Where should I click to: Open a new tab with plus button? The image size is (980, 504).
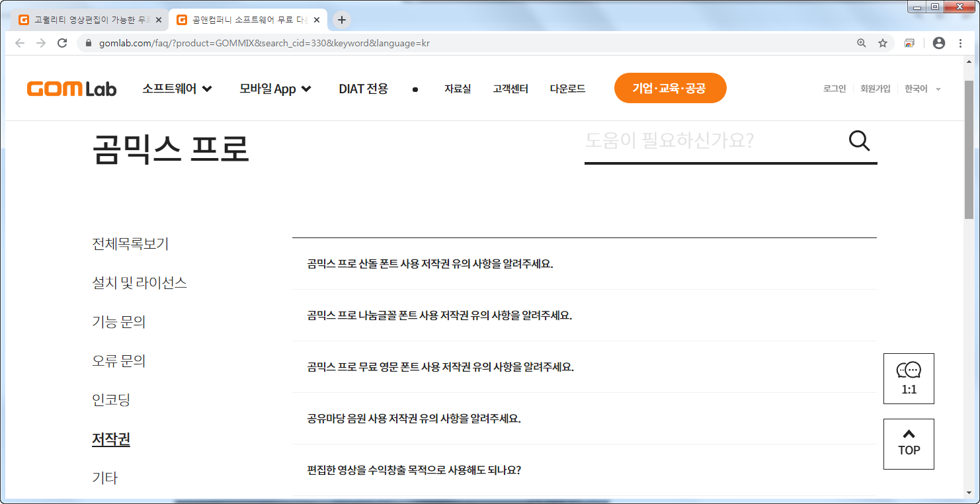pyautogui.click(x=341, y=20)
